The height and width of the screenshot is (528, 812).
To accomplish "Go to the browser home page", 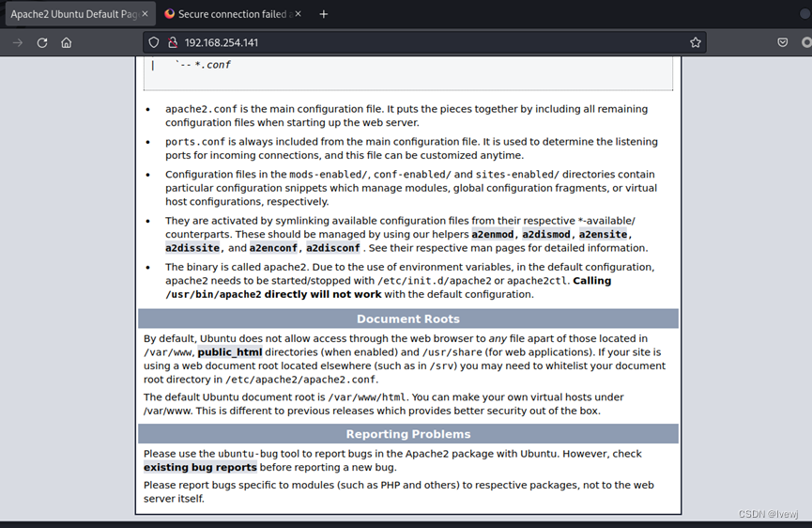I will 67,42.
